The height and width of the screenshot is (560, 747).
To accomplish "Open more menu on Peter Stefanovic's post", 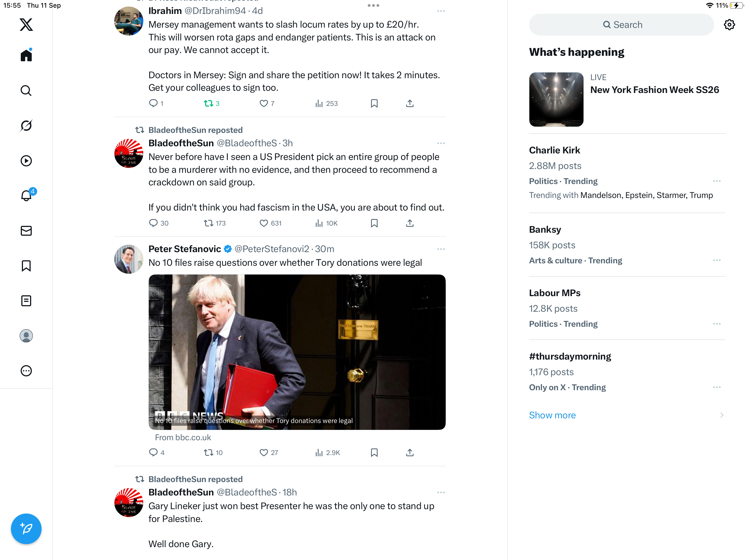I will (x=441, y=249).
